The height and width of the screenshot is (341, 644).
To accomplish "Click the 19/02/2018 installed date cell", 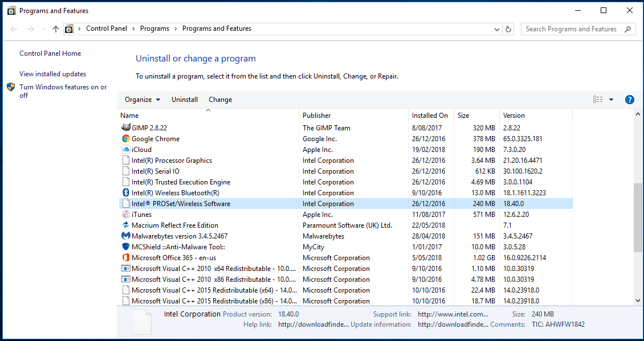I will (429, 149).
